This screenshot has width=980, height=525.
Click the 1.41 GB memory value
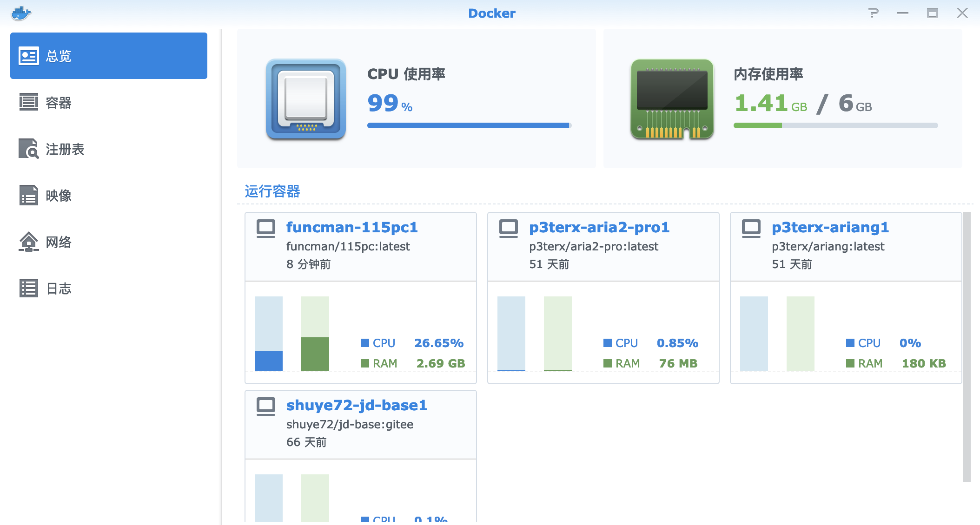pos(771,103)
